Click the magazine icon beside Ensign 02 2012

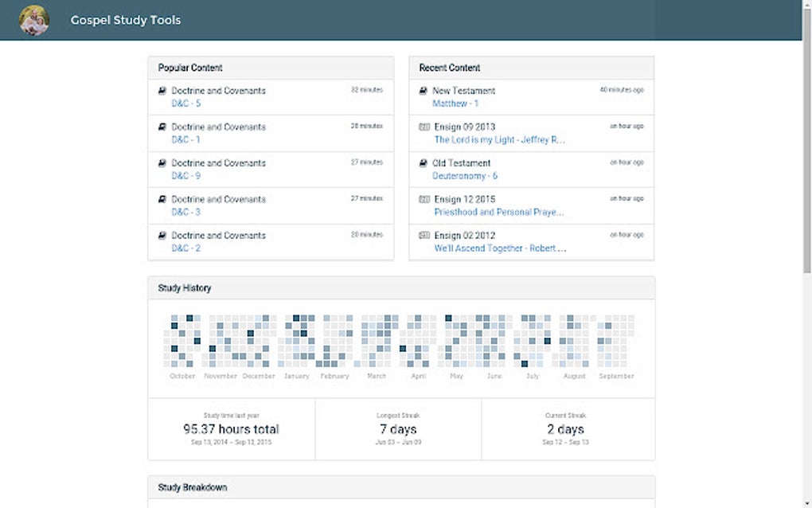424,236
